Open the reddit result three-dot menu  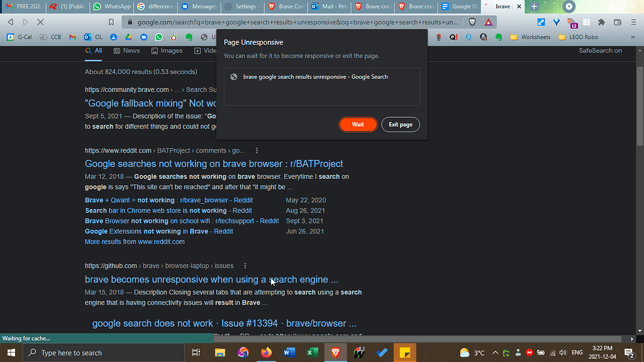click(257, 150)
